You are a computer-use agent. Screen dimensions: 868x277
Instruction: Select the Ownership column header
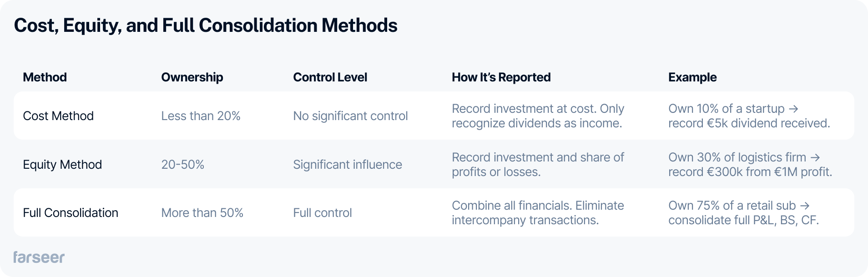click(x=192, y=77)
